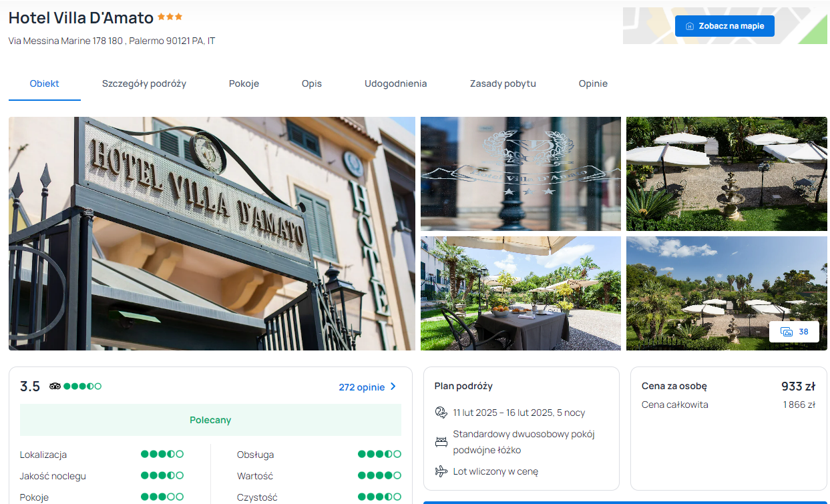The height and width of the screenshot is (504, 830).
Task: Click the Polecany recommended banner
Action: (x=210, y=420)
